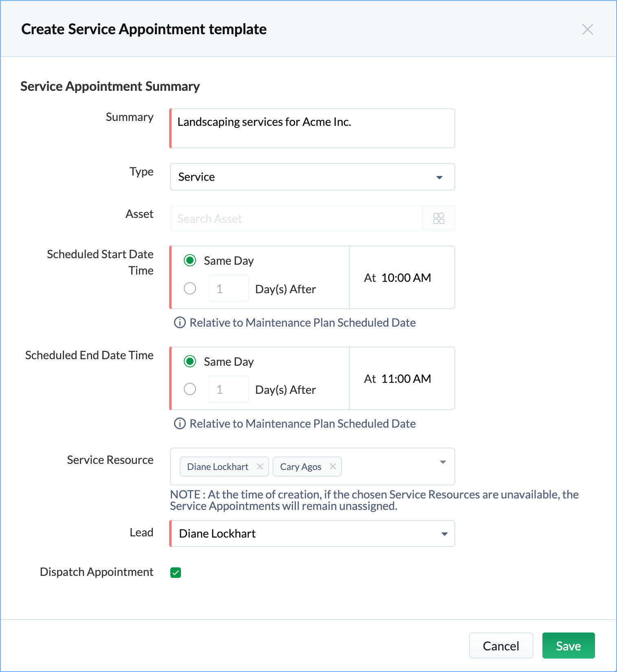Click the Save button

click(x=569, y=646)
